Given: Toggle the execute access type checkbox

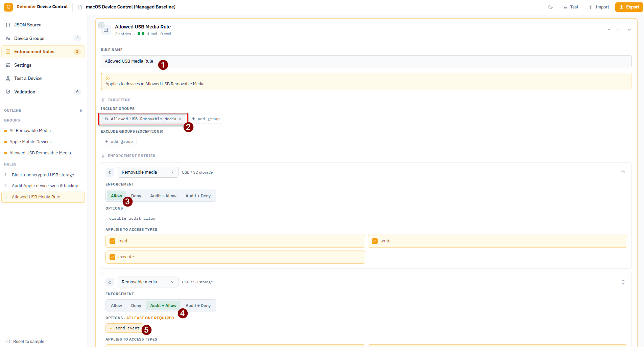Looking at the screenshot, I should tap(113, 257).
